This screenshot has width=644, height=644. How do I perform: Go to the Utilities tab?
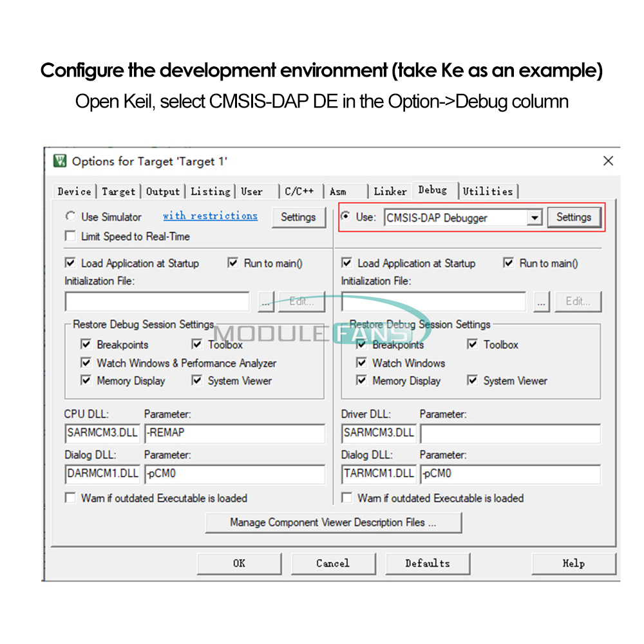(x=488, y=191)
